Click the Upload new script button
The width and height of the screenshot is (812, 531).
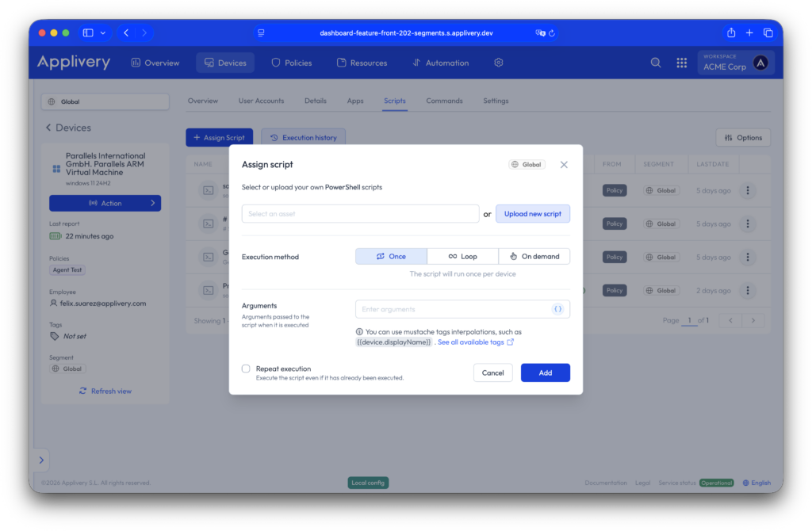[533, 214]
